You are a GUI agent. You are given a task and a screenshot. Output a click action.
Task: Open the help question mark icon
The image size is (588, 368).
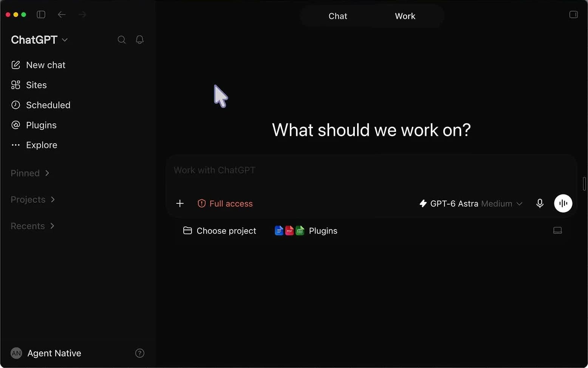139,353
